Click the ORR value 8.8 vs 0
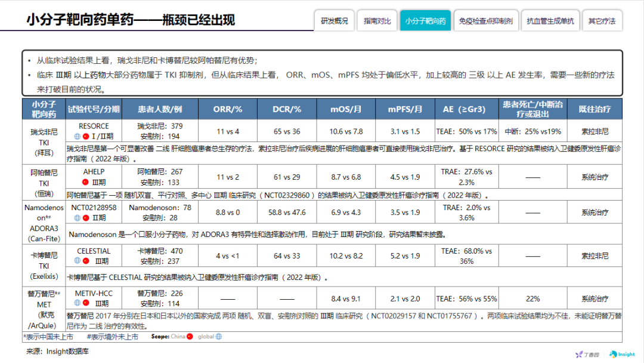The image size is (644, 363). point(228,213)
